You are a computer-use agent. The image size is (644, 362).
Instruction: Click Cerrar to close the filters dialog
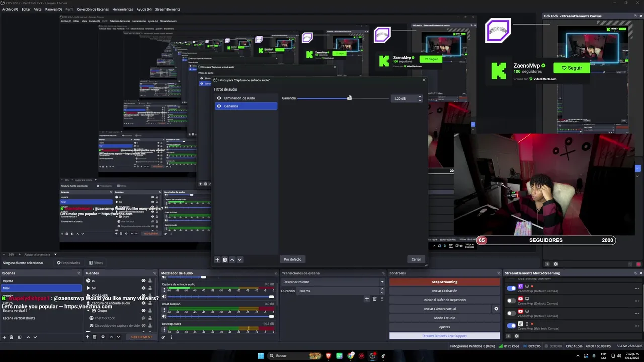pos(416,259)
